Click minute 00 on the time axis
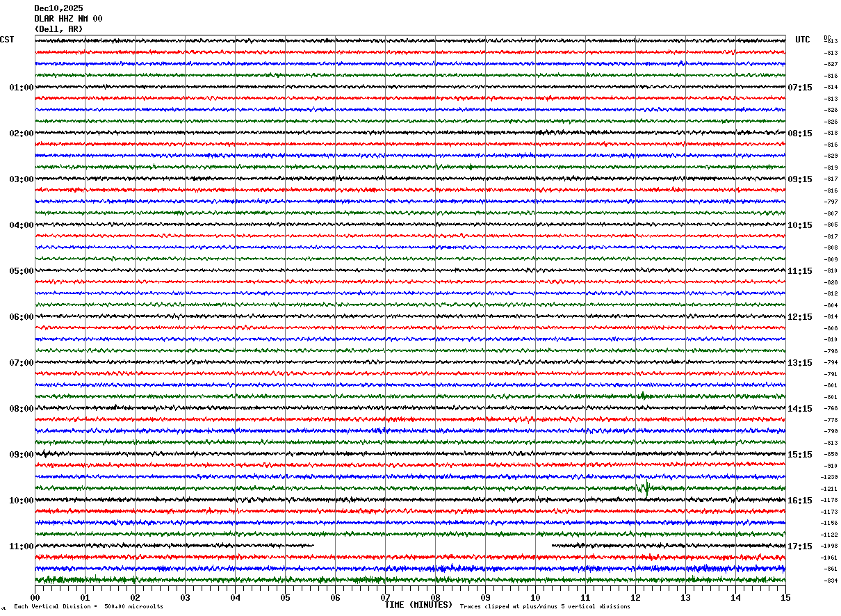Screen dimensions: 841x616 point(35,597)
